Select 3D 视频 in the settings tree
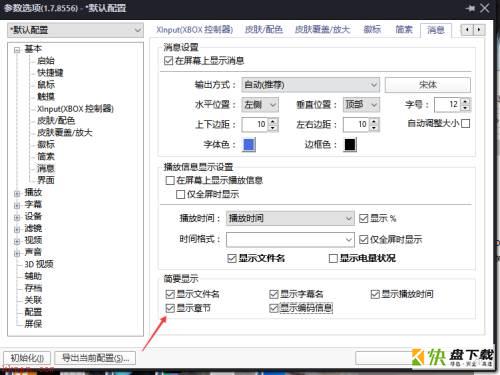Image resolution: width=500 pixels, height=375 pixels. click(39, 264)
